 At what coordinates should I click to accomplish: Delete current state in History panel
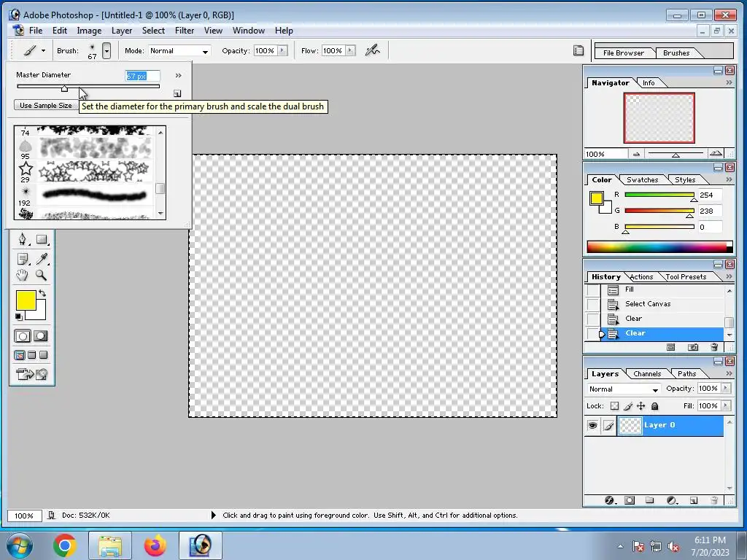[713, 347]
